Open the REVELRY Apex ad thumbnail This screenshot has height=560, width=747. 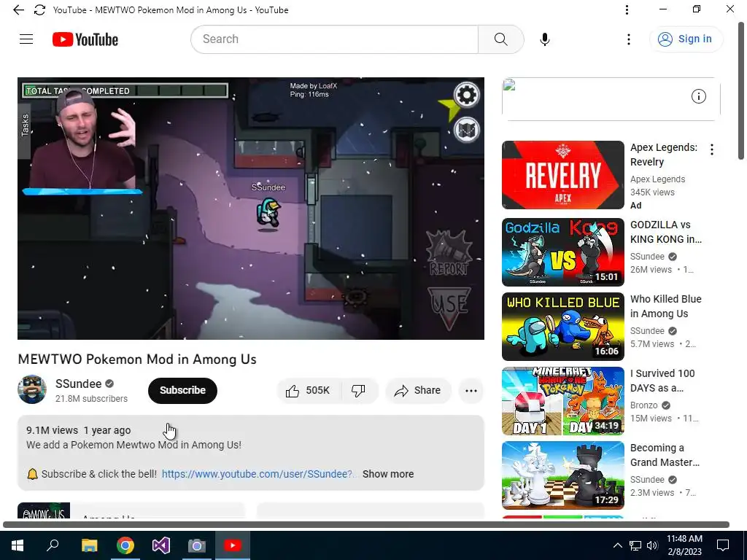[562, 175]
